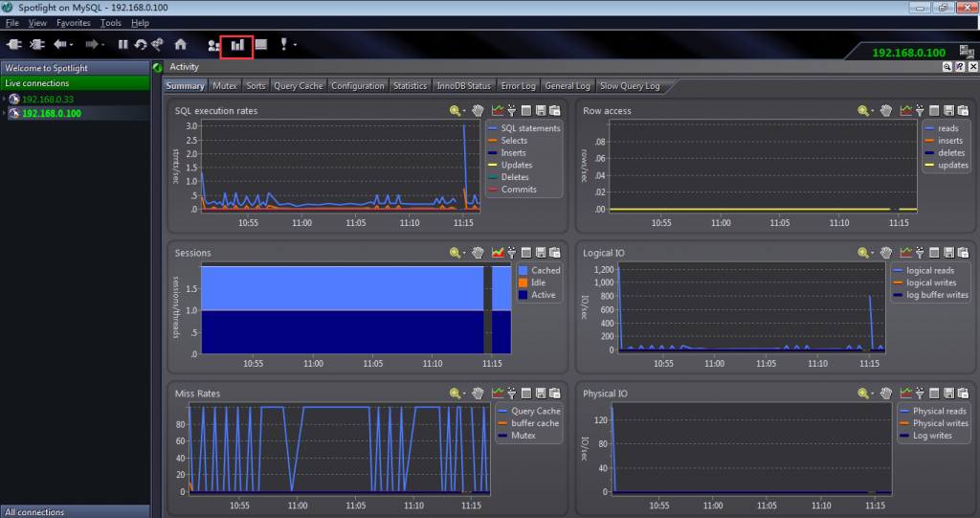The height and width of the screenshot is (518, 980).
Task: Click the checkered flag calibrate icon
Action: (x=158, y=44)
